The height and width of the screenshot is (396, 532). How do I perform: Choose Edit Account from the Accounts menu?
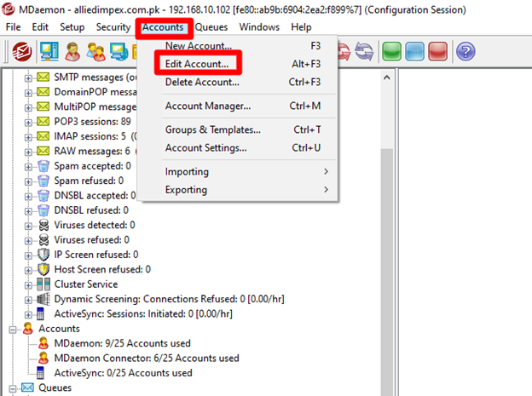point(196,64)
